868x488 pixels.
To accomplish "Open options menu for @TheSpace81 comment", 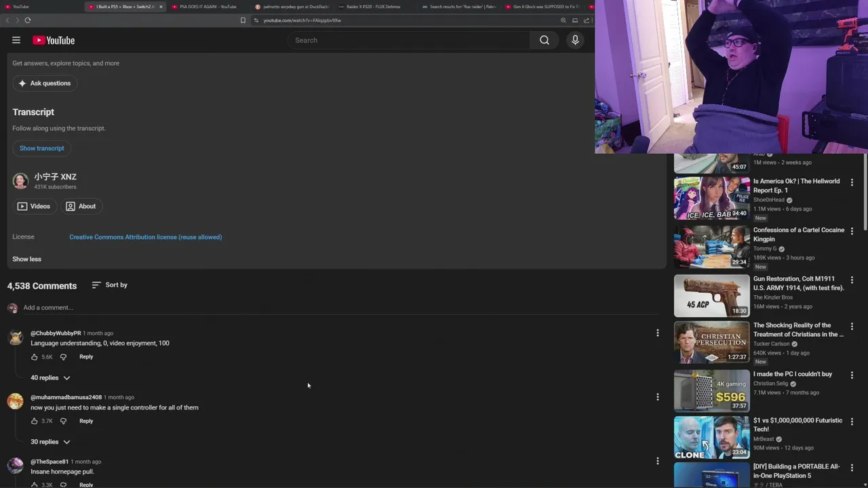I will (657, 462).
